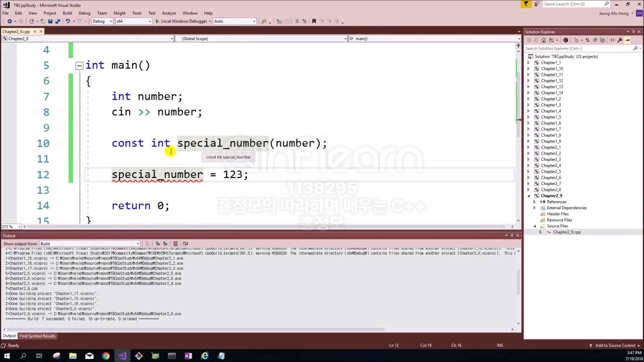The width and height of the screenshot is (644, 362).
Task: Open Properties wrench icon in Solution Explorer
Action: pyautogui.click(x=620, y=40)
